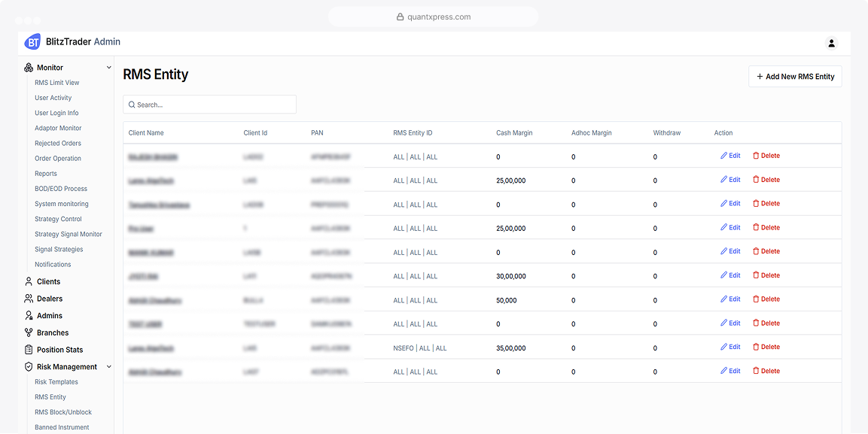The image size is (868, 434).
Task: Delete the NSEFO | ALL | ALL entity row
Action: [766, 348]
